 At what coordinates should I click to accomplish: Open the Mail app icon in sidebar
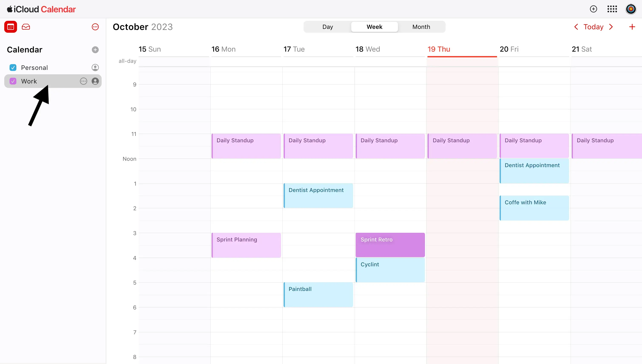26,27
